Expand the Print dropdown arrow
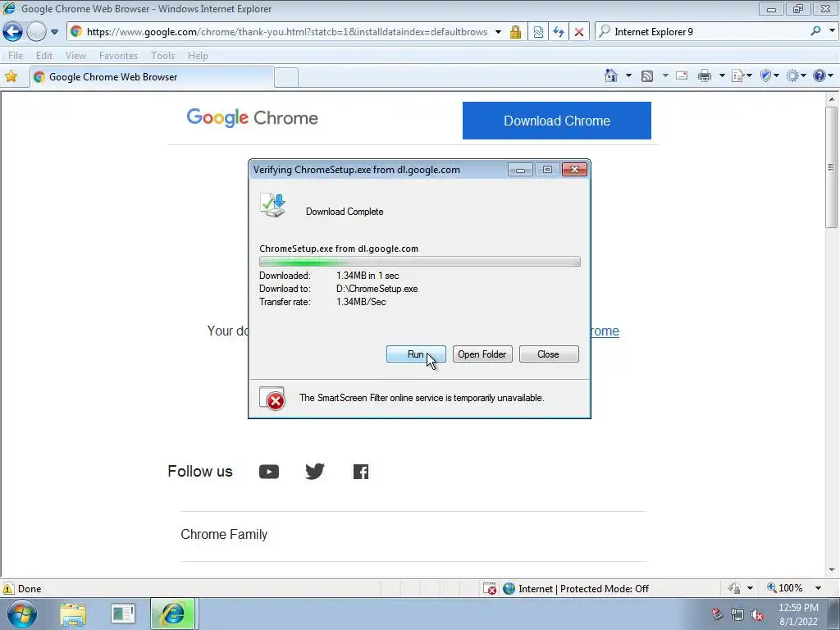840x630 pixels. (x=722, y=76)
